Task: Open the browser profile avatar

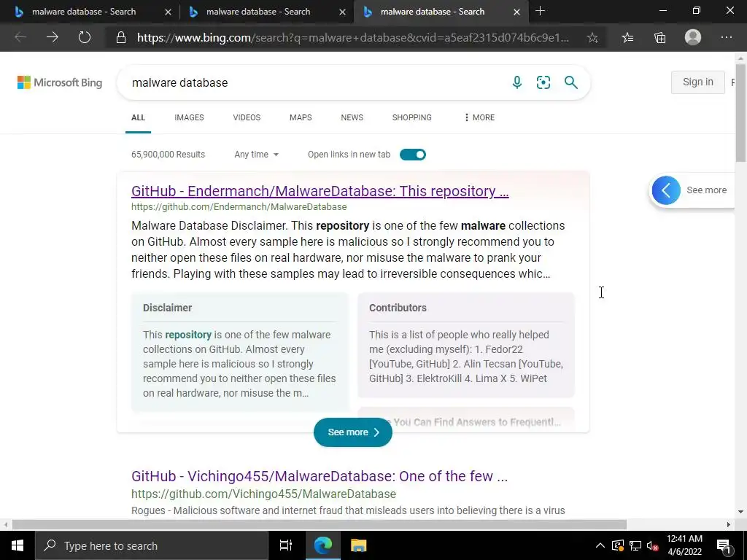Action: (x=693, y=37)
